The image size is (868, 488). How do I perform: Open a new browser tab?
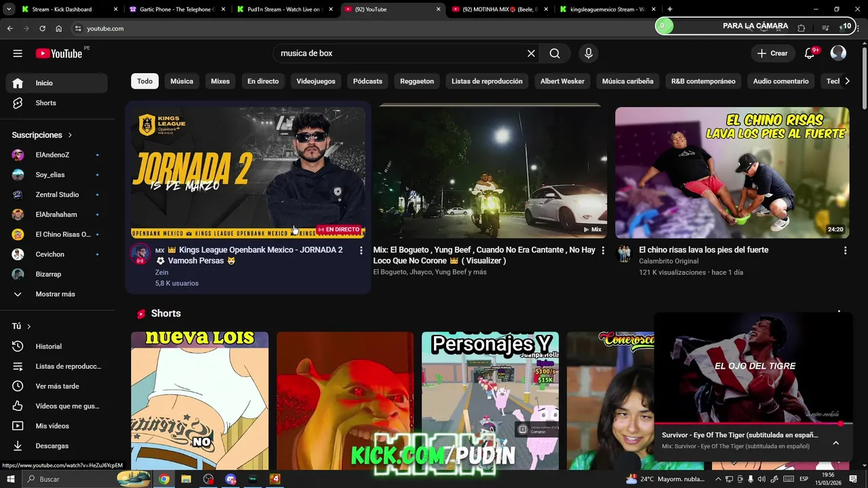point(670,9)
